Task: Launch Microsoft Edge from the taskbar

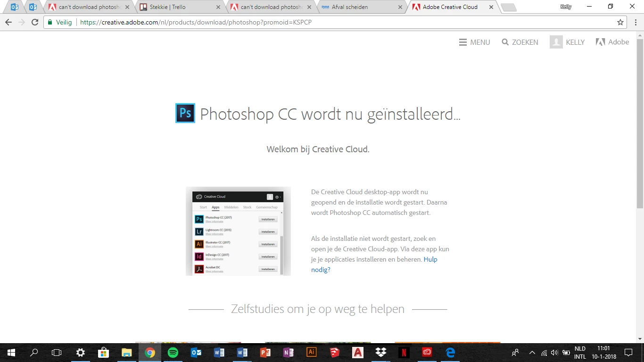Action: point(450,353)
